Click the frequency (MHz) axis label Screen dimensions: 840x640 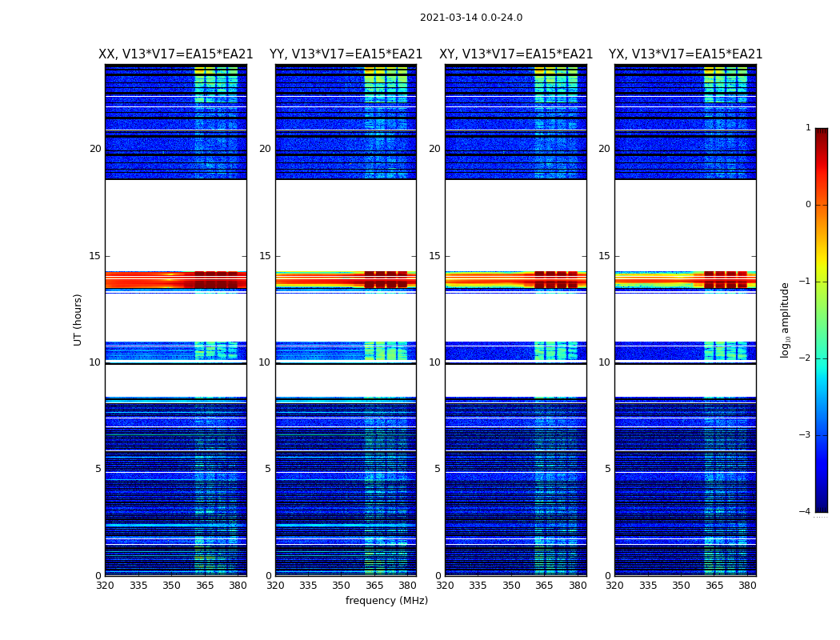(x=386, y=600)
